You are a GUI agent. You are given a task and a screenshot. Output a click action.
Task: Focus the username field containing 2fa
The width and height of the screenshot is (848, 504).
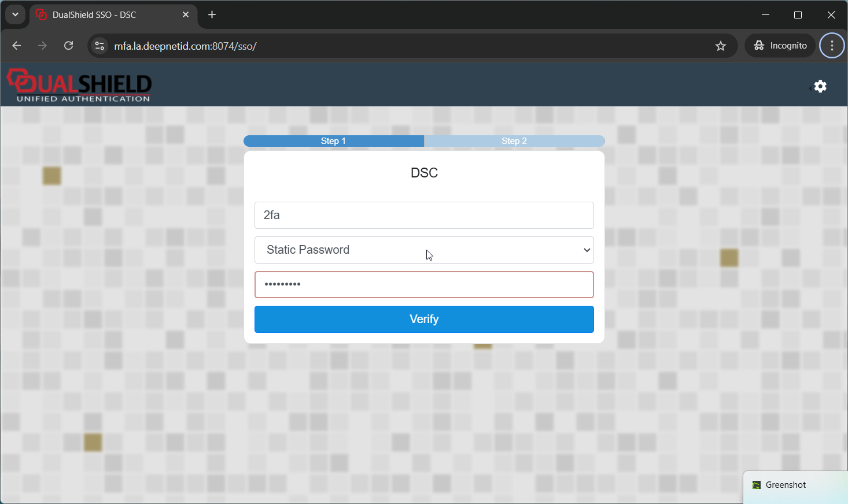423,215
